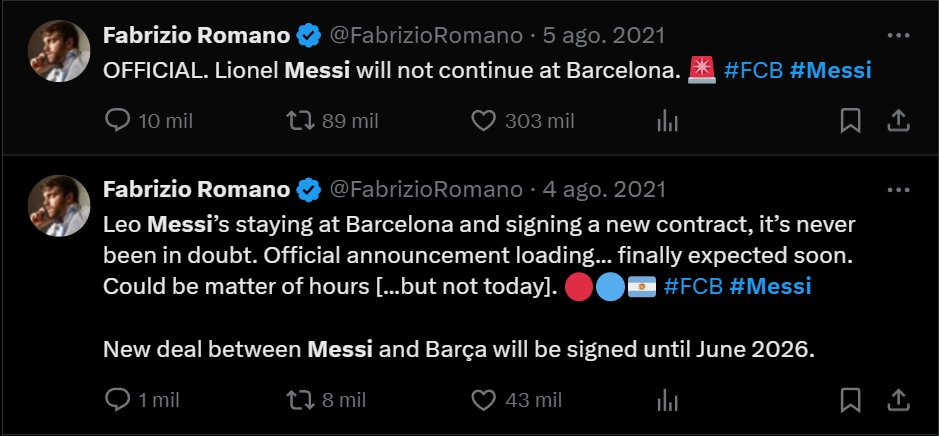Bookmark the OFFICIAL Messi tweet
Image resolution: width=939 pixels, height=436 pixels.
(850, 121)
